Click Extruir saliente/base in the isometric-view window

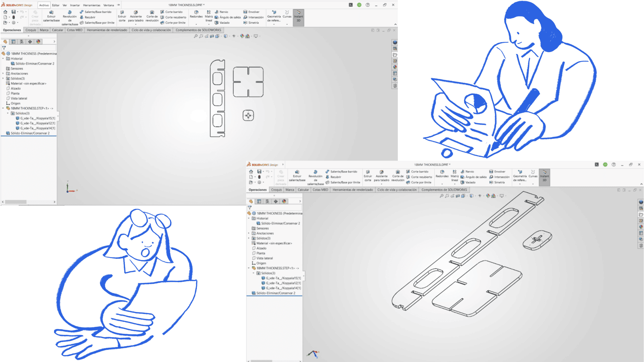tap(297, 176)
